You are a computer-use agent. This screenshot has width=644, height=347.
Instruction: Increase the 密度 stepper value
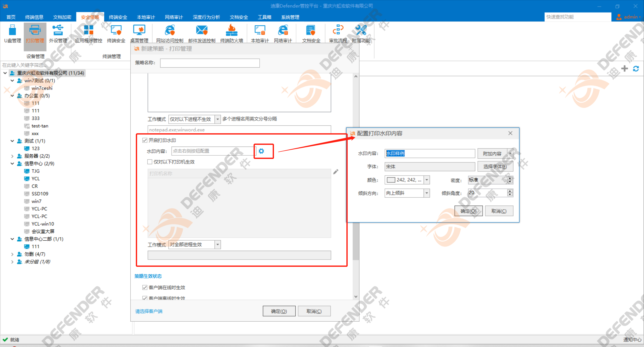point(510,178)
